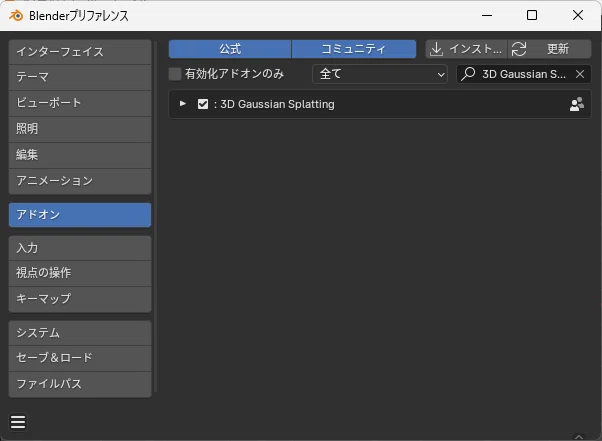Click the install download arrow icon
The width and height of the screenshot is (602, 441).
[x=436, y=49]
